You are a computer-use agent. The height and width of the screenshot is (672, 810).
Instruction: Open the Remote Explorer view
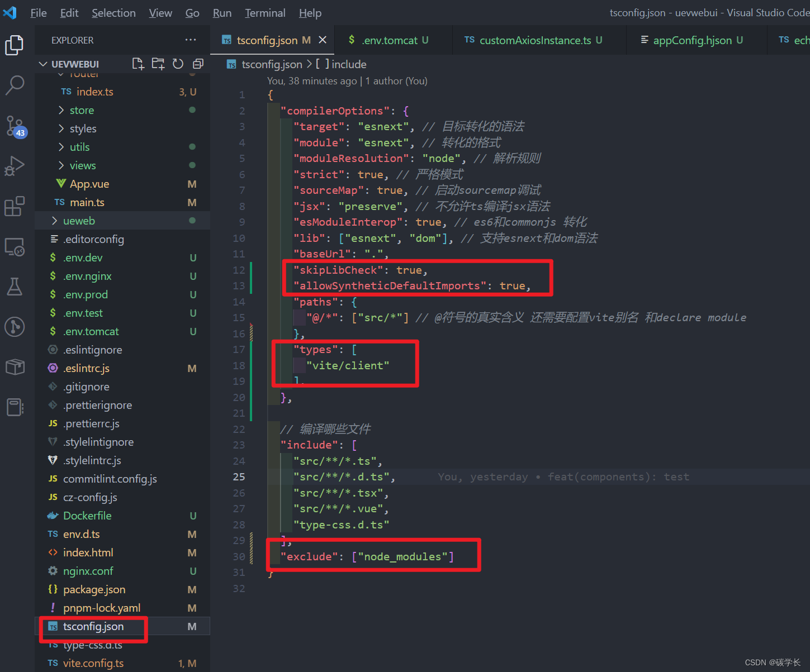click(15, 246)
